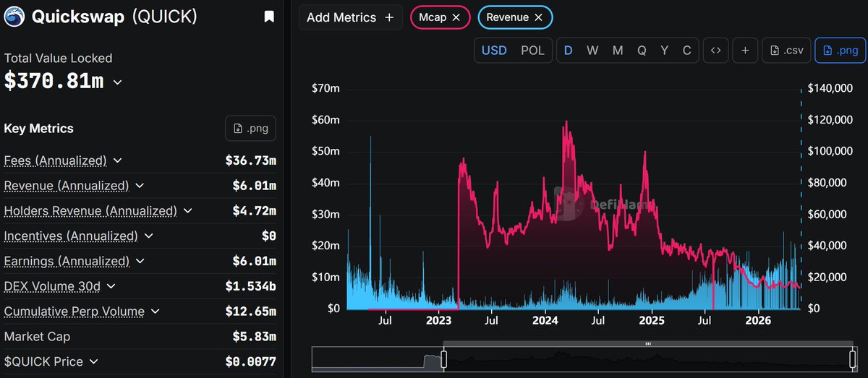Click the 2024 x-axis label

[545, 319]
